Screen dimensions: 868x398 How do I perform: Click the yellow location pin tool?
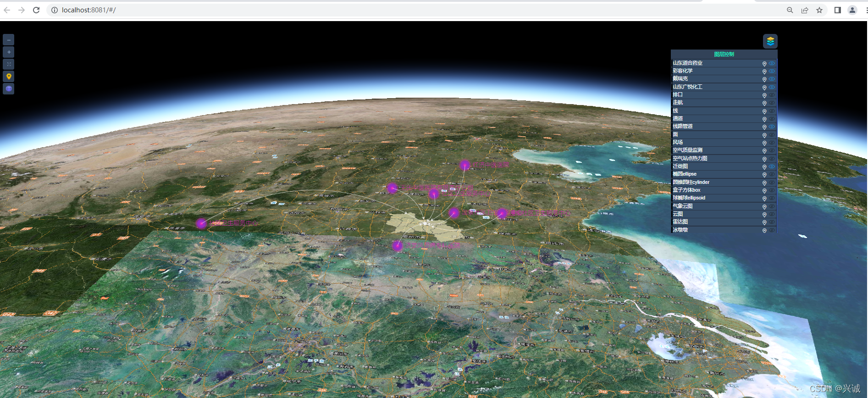click(9, 77)
